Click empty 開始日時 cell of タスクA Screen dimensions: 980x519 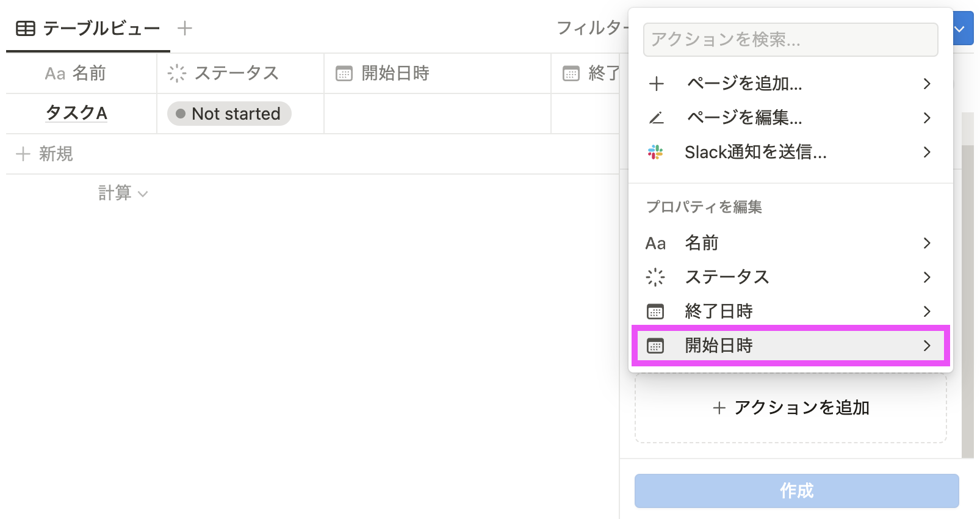point(438,114)
